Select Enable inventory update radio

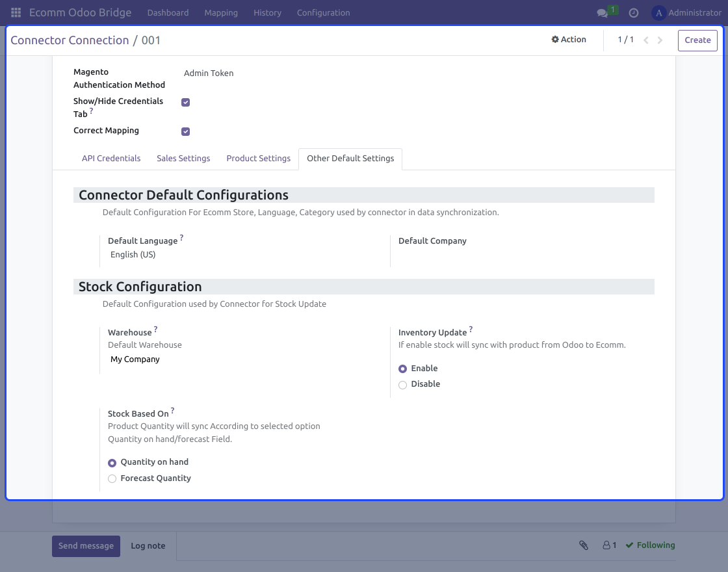(402, 369)
